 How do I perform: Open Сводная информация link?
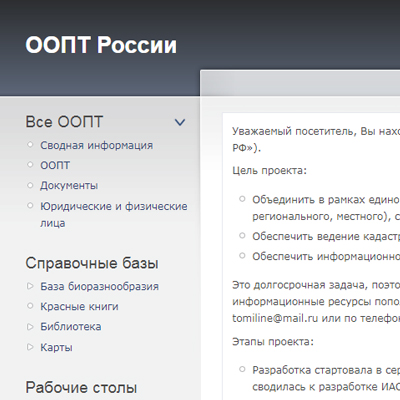point(96,145)
